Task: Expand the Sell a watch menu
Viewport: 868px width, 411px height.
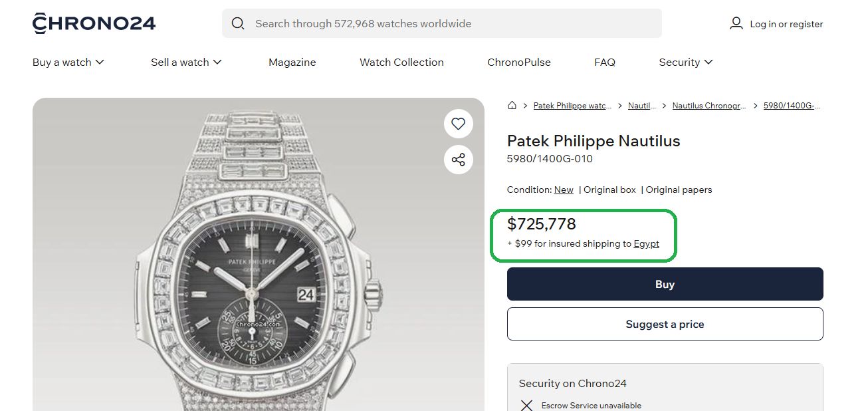Action: pos(186,62)
